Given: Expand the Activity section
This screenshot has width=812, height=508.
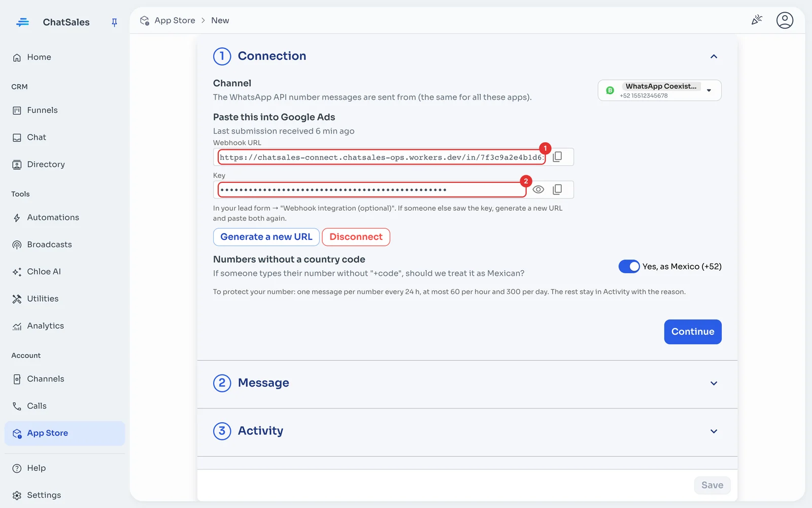Looking at the screenshot, I should [467, 431].
